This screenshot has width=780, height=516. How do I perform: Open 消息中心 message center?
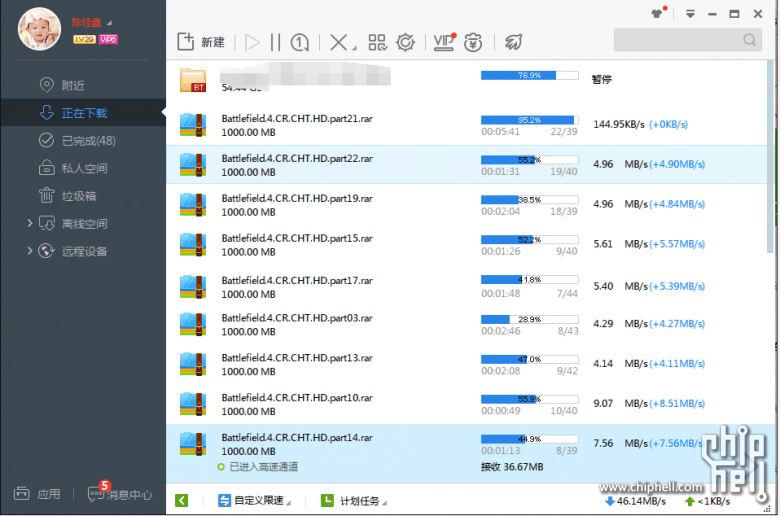click(120, 493)
